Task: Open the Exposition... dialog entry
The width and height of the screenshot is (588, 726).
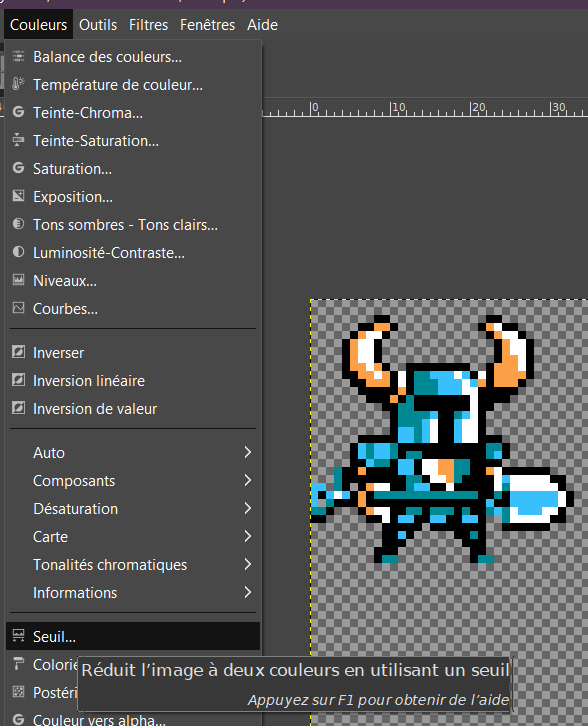Action: (x=133, y=197)
